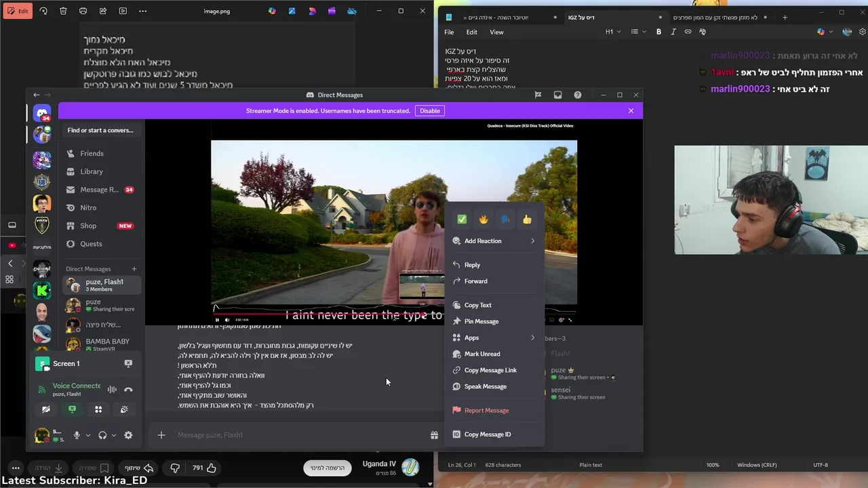The height and width of the screenshot is (488, 868).
Task: Open Quests in the Discord sidebar
Action: point(100,244)
